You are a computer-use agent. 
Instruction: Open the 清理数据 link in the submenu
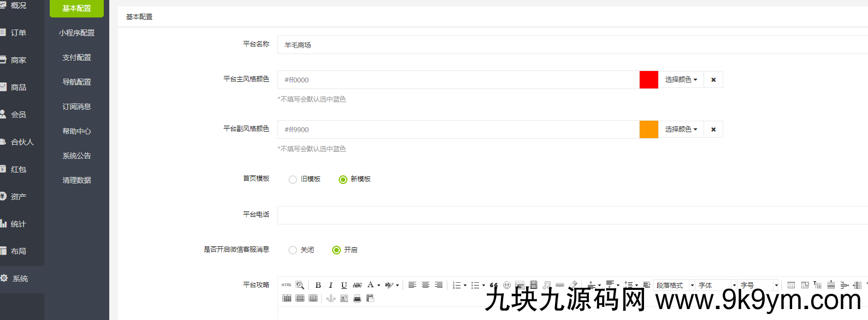click(76, 180)
